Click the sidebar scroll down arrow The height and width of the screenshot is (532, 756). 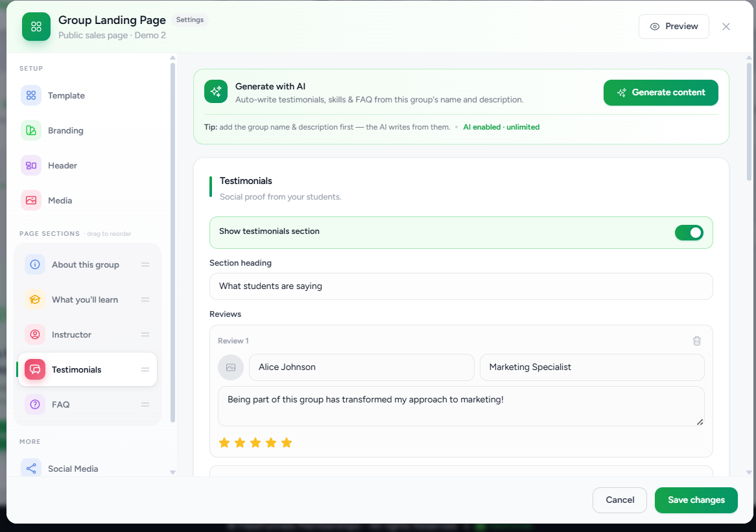tap(172, 473)
